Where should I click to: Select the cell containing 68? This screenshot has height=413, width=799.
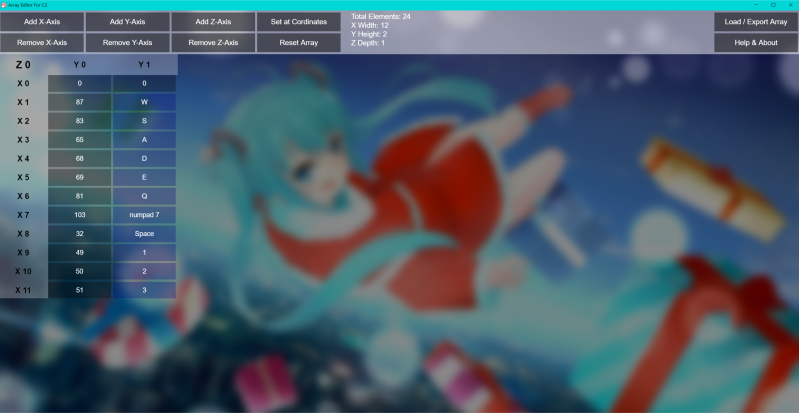coord(79,159)
